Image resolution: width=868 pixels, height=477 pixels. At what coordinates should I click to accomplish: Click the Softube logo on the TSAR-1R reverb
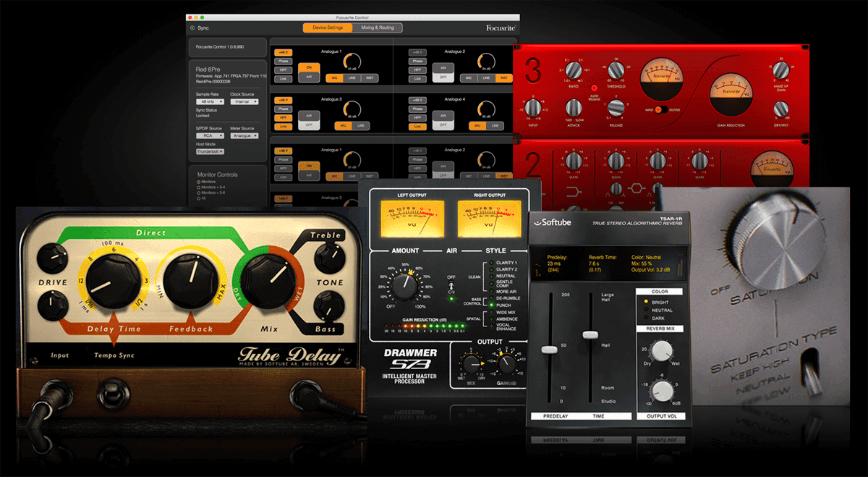(553, 223)
